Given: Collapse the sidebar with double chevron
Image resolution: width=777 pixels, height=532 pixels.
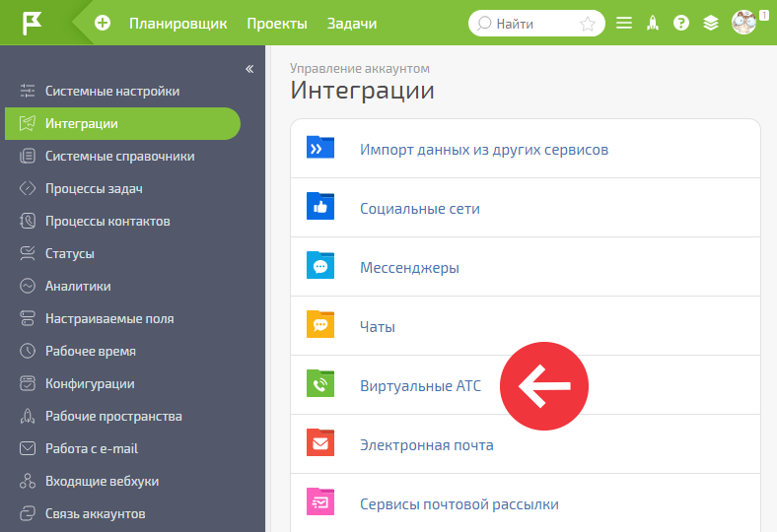Looking at the screenshot, I should pos(249,69).
